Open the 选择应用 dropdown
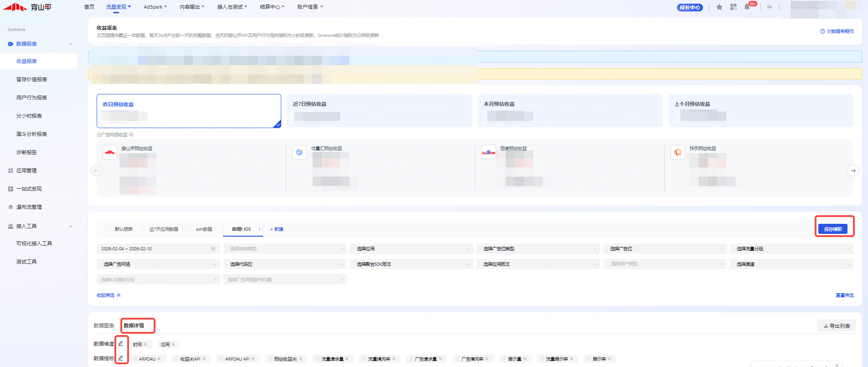Viewport: 868px width, 367px height. pos(412,249)
